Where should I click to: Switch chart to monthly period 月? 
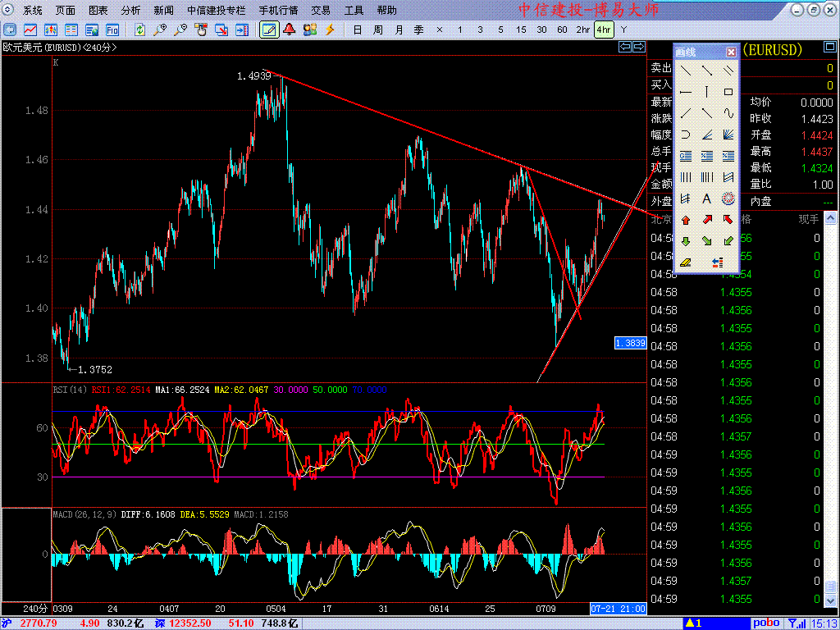pos(399,30)
